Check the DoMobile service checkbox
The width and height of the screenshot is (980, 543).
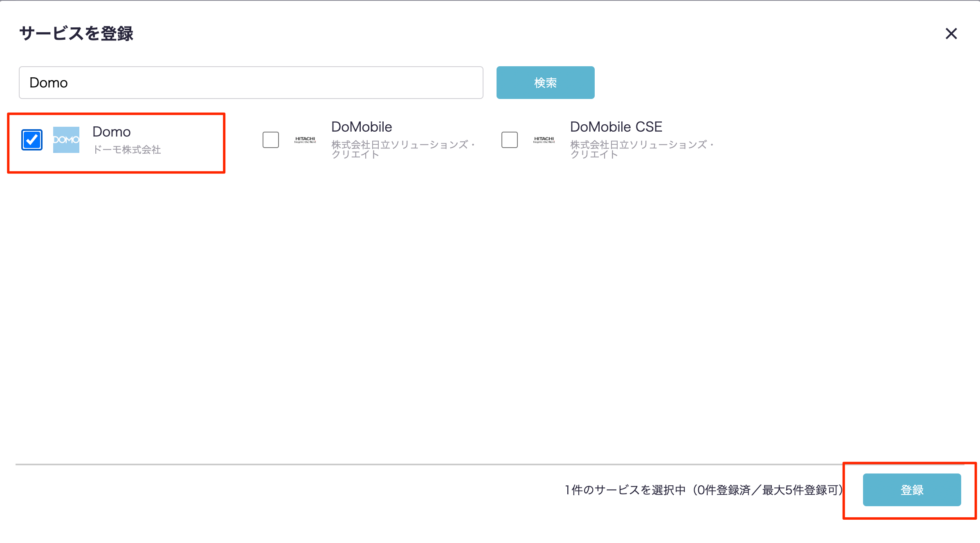tap(271, 140)
